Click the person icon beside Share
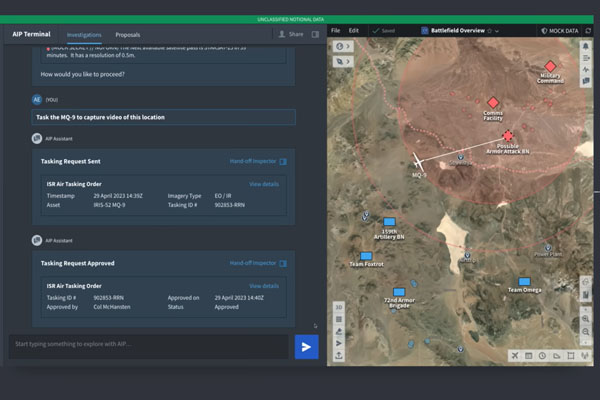Image resolution: width=600 pixels, height=400 pixels. [282, 34]
